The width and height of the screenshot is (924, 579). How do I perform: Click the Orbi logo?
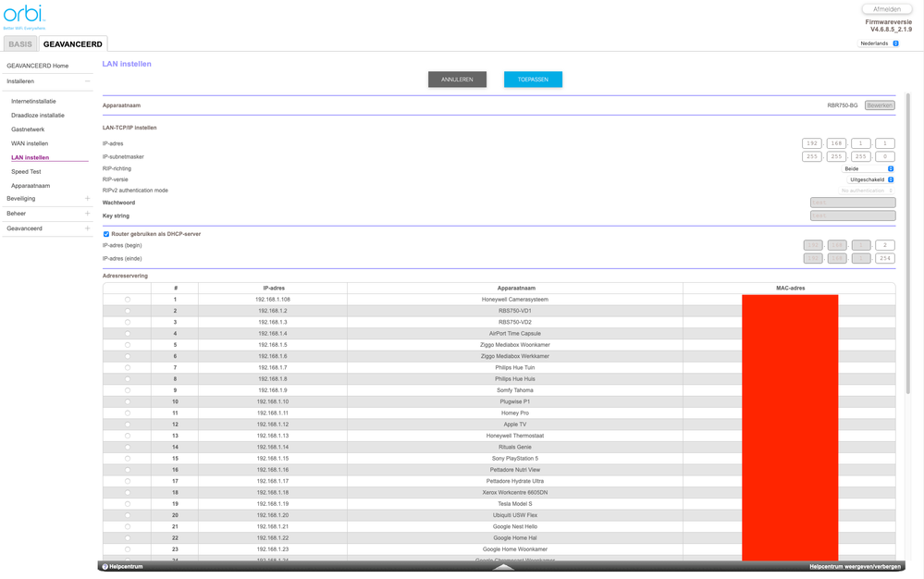point(24,17)
